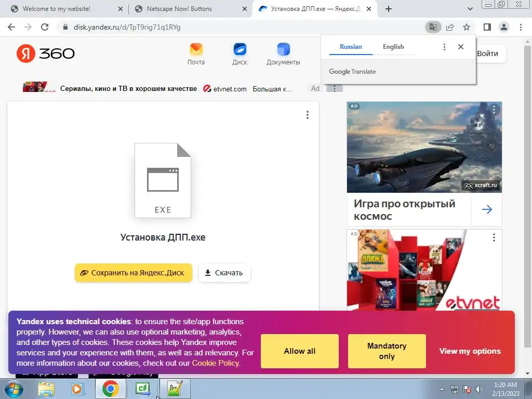Viewport: 532px width, 399px height.
Task: Select the 'Установка ДПП.exe' browser tab
Action: coord(314,9)
